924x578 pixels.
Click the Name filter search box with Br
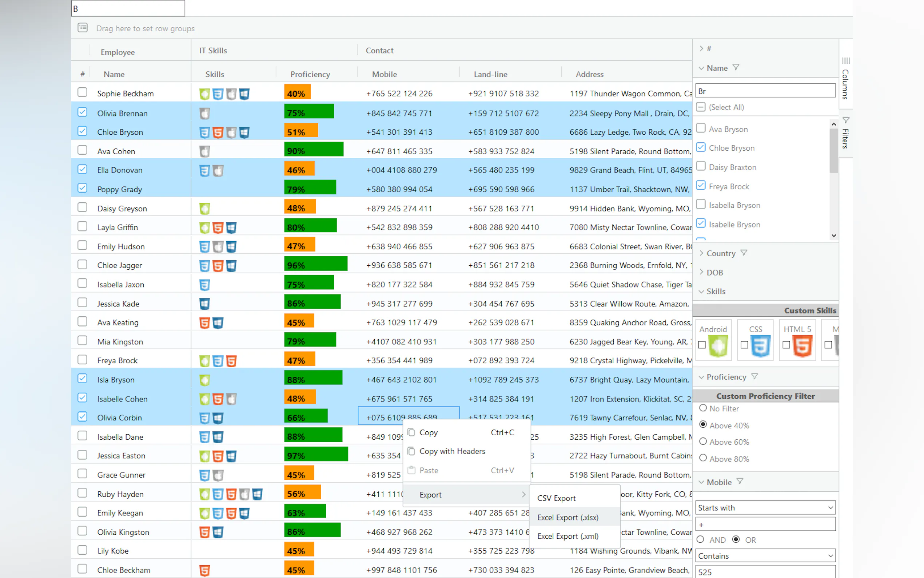pyautogui.click(x=765, y=91)
